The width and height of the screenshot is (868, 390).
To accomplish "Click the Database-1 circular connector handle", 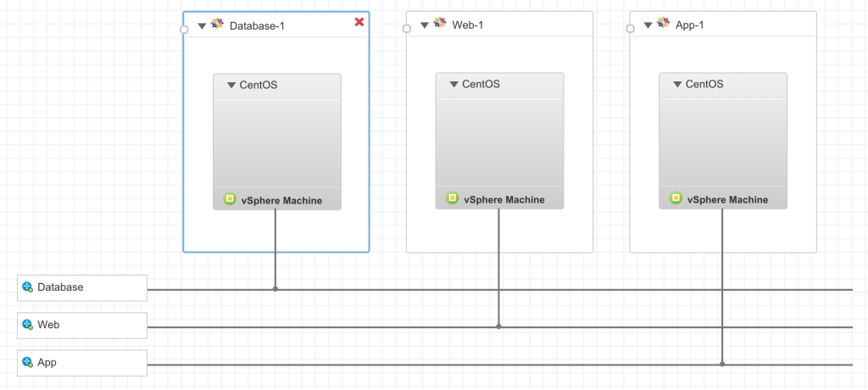I will (184, 29).
